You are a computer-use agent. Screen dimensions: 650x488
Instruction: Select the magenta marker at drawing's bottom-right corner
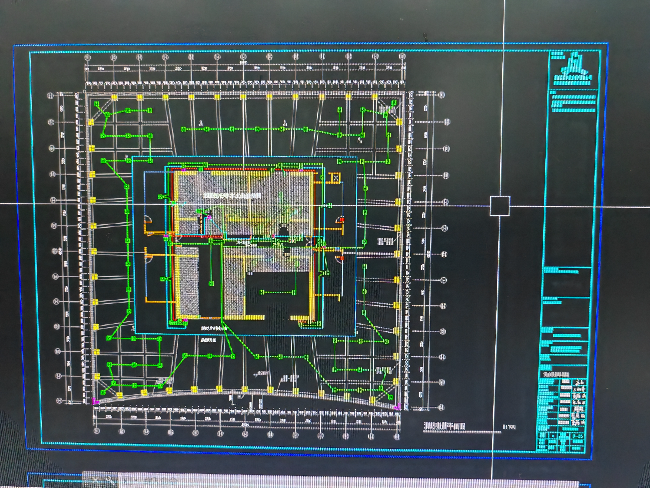coord(398,408)
